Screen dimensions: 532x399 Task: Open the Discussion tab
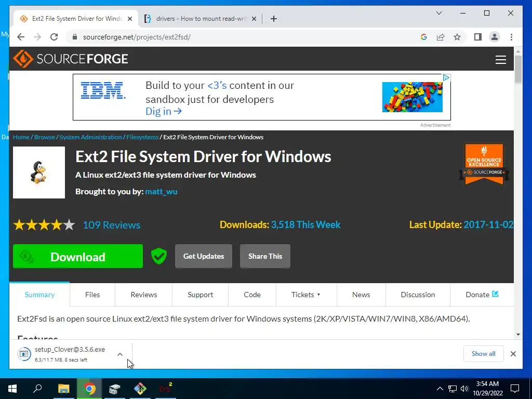(418, 295)
